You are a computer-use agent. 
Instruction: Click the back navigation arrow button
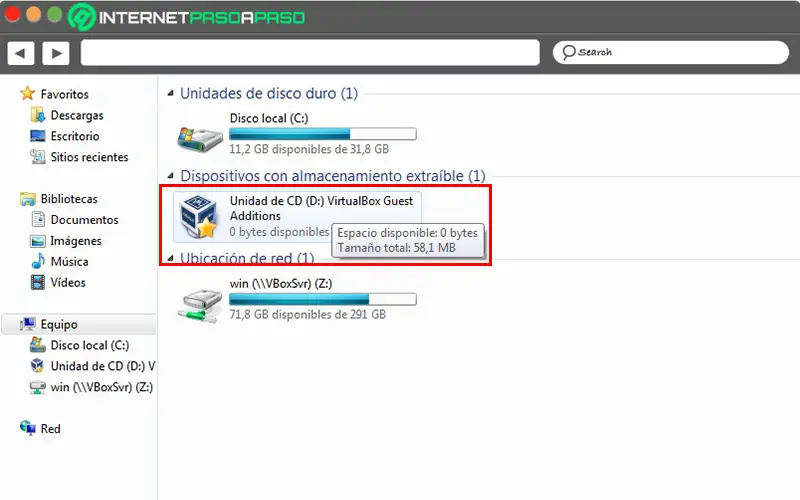pos(21,53)
